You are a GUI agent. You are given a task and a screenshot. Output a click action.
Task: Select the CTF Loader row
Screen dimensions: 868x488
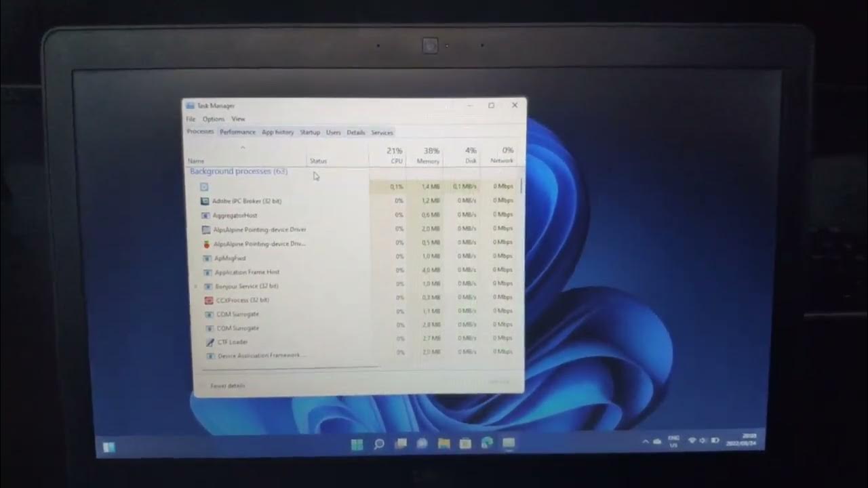(x=355, y=340)
